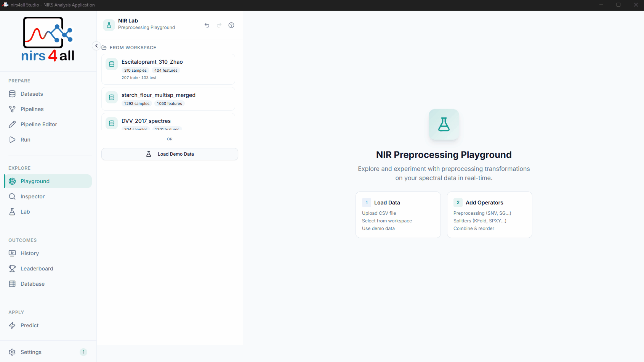Image resolution: width=644 pixels, height=362 pixels.
Task: Click the Escitalopramt dataset icon
Action: point(112,64)
